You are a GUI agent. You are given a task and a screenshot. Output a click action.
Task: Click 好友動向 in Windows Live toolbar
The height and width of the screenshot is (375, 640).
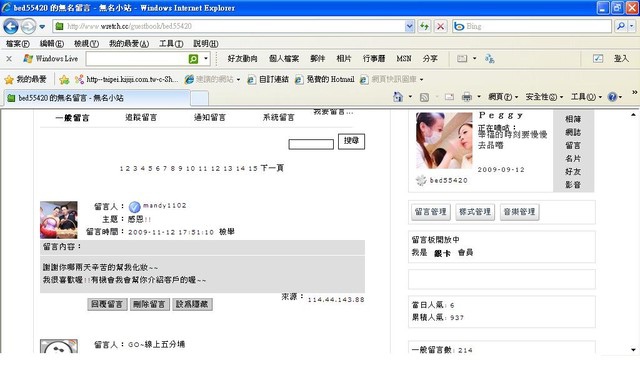[242, 59]
